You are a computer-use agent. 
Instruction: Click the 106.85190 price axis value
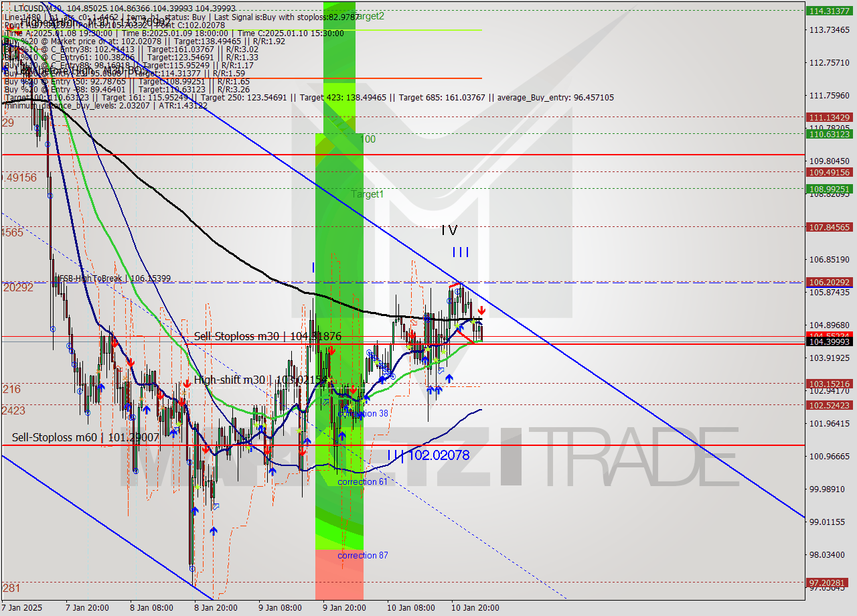click(830, 259)
